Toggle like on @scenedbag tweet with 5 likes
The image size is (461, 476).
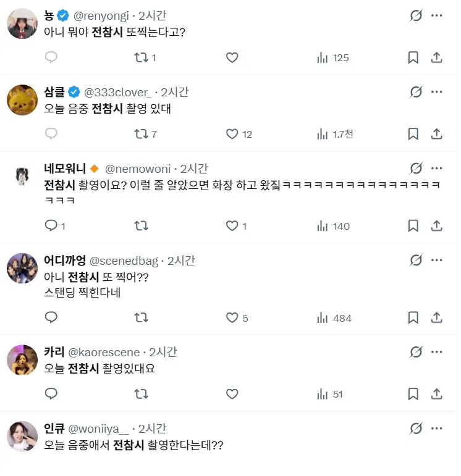tap(237, 318)
